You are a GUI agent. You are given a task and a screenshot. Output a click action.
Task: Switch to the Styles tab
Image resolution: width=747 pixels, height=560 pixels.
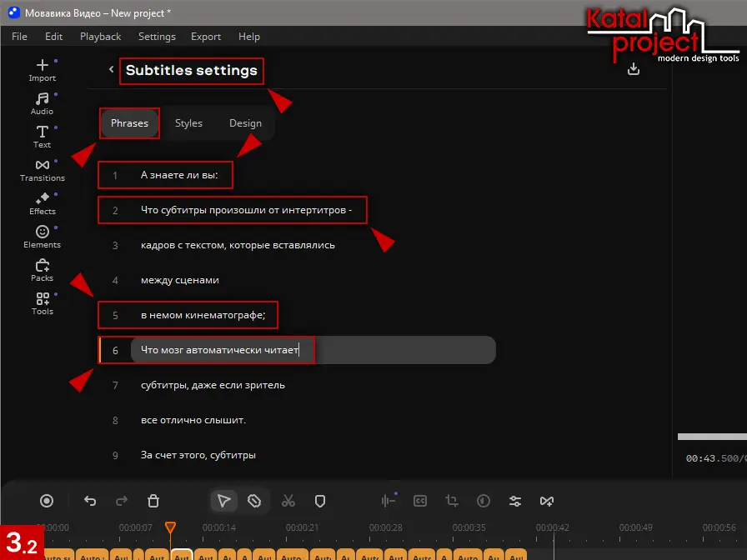188,123
